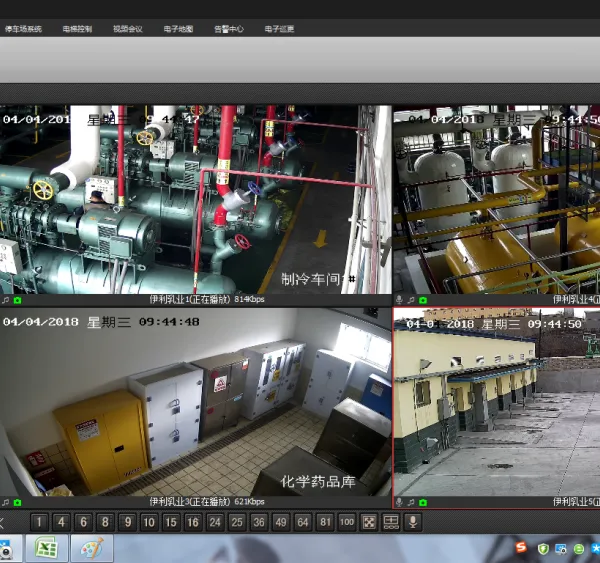Click the green browser tray icon
Viewport: 600px width, 563px height.
tap(579, 549)
